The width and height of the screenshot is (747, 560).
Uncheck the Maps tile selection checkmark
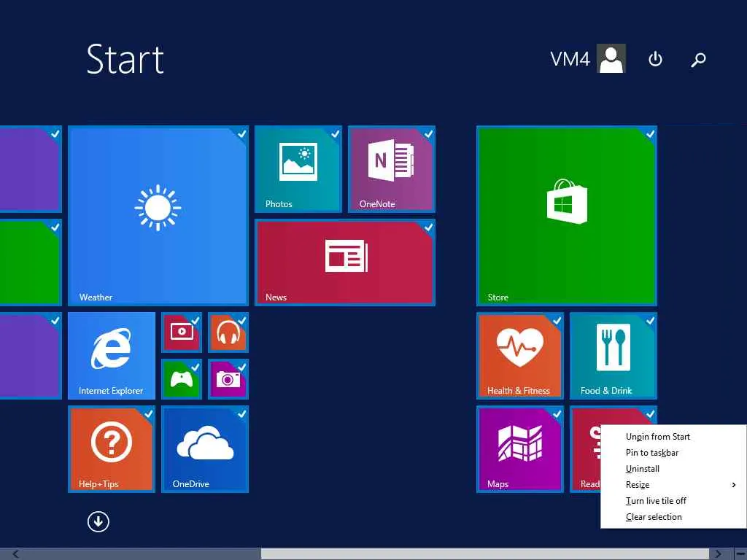(557, 414)
